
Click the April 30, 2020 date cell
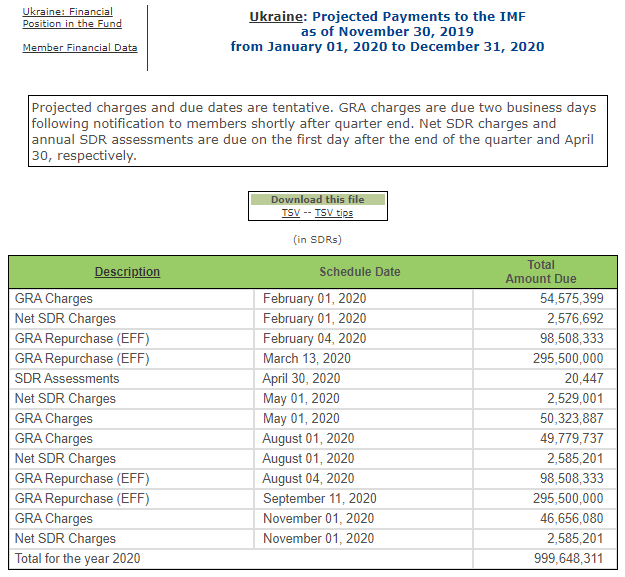[301, 379]
